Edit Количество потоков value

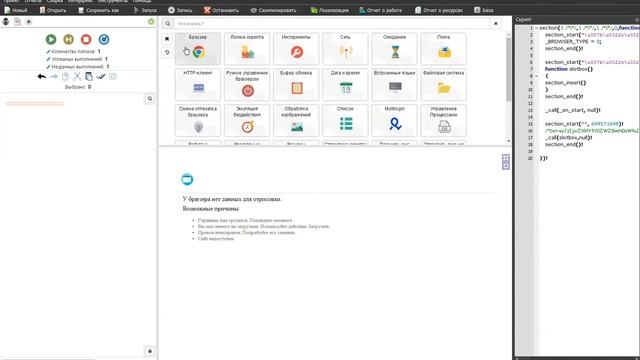coord(73,51)
